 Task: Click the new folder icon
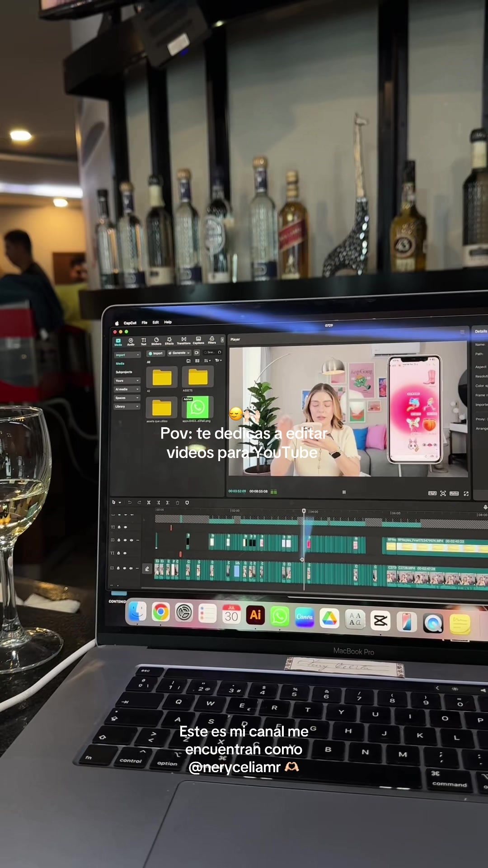(188, 361)
